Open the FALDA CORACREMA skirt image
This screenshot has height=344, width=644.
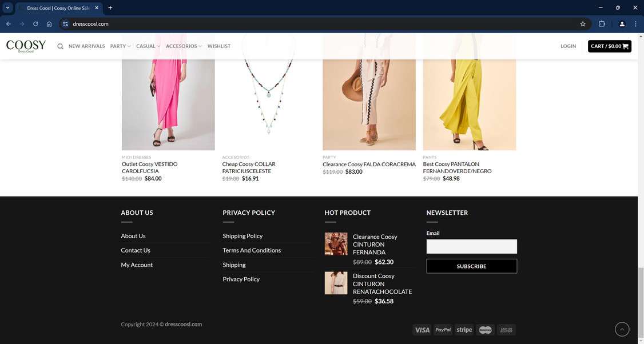369,104
